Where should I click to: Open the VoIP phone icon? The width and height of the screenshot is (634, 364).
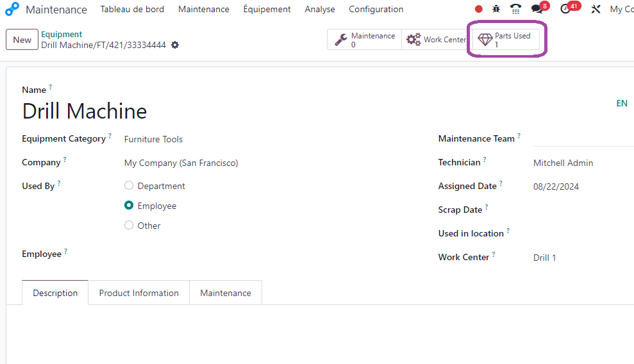515,9
